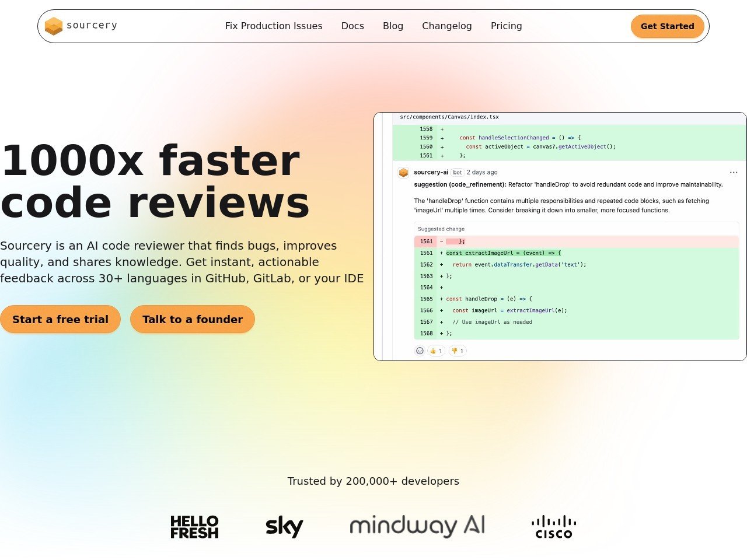Click the thumbs up reaction
747x560 pixels.
436,351
